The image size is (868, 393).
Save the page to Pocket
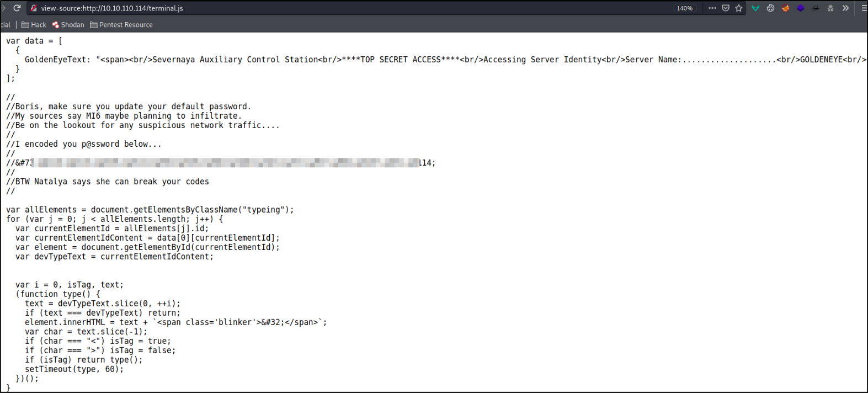726,8
